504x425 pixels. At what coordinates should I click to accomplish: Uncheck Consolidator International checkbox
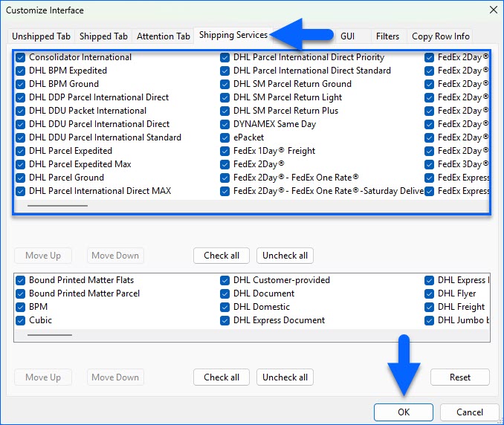tap(21, 57)
